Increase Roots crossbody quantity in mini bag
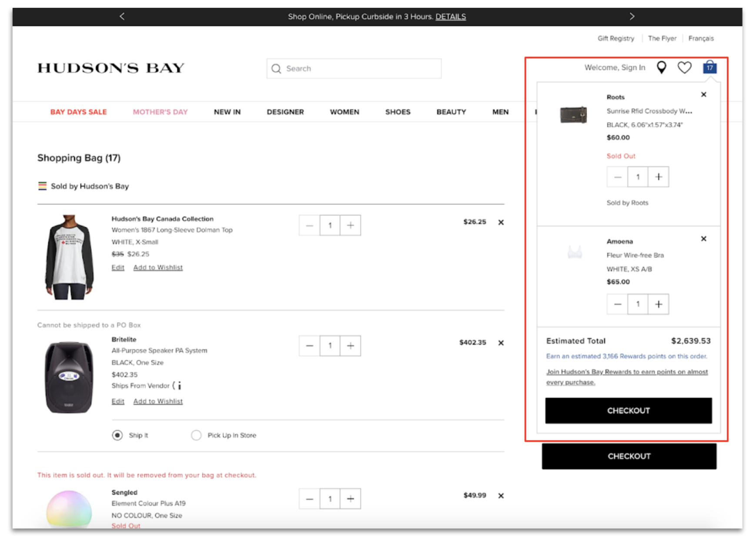756x544 pixels. tap(658, 177)
